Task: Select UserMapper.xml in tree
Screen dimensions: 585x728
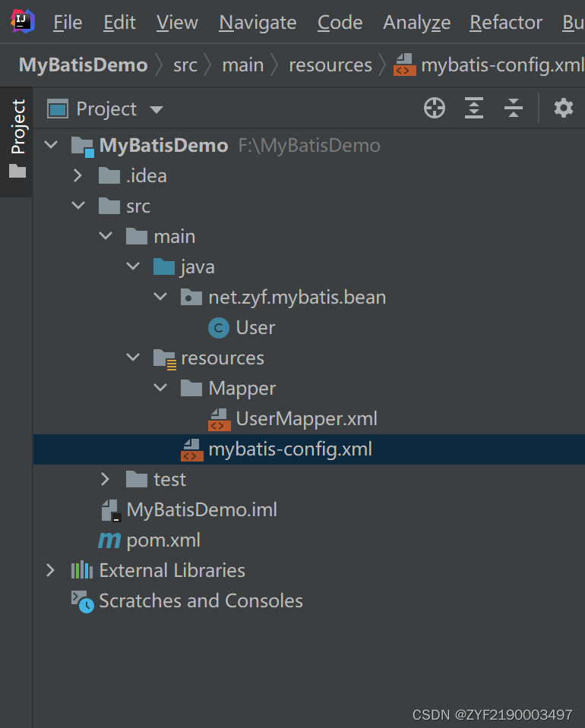Action: coord(307,419)
